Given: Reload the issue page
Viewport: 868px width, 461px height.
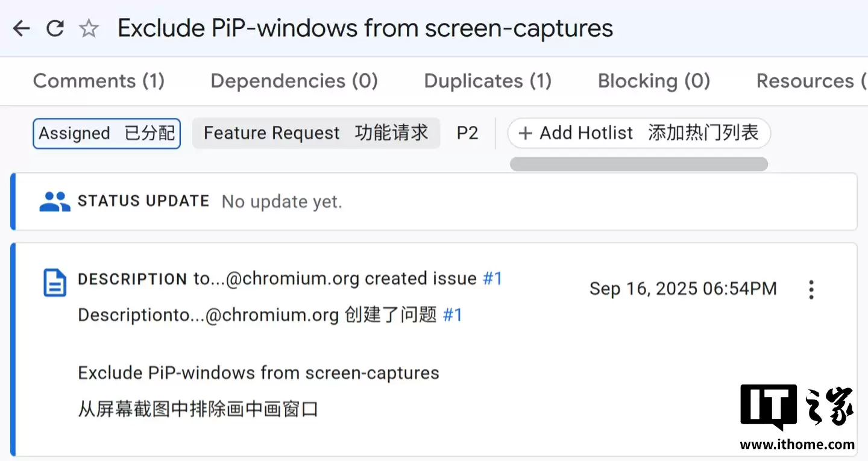Looking at the screenshot, I should coord(54,28).
